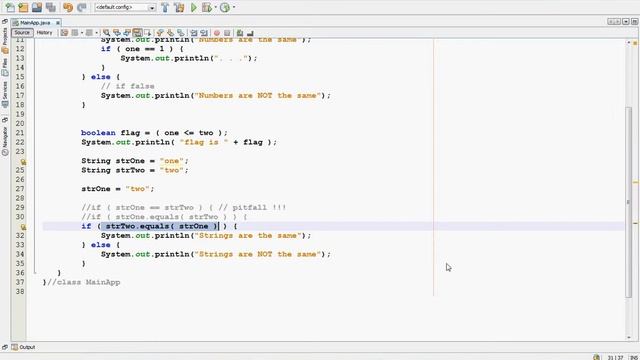Shift Line Left in editor toolbar
The width and height of the screenshot is (640, 360).
[x=194, y=33]
